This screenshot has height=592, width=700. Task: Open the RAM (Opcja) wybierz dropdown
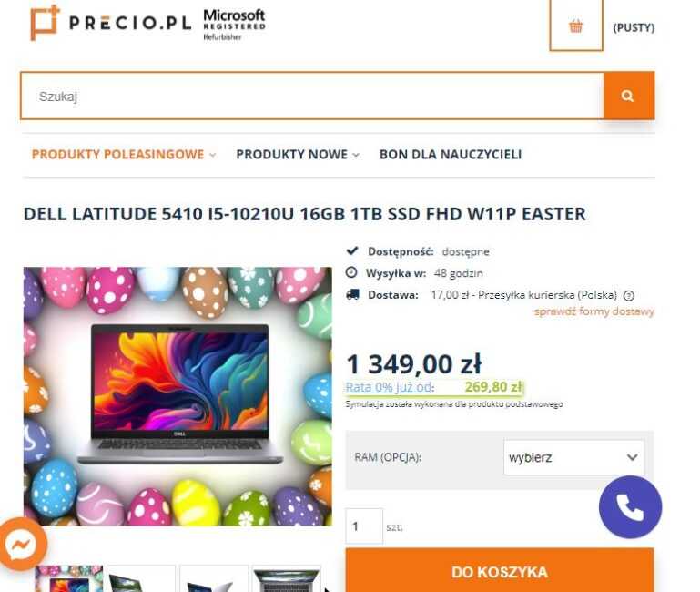click(x=573, y=457)
